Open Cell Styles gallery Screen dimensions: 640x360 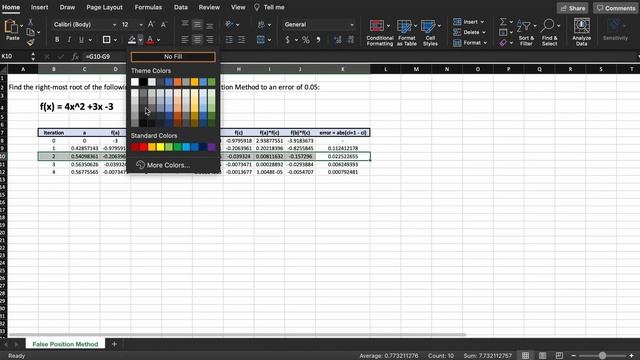(430, 33)
